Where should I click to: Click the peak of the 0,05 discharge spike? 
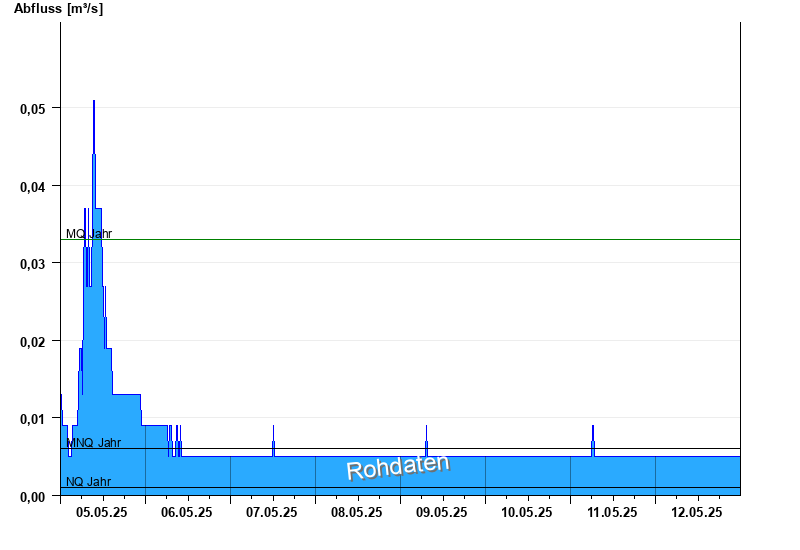pos(94,102)
